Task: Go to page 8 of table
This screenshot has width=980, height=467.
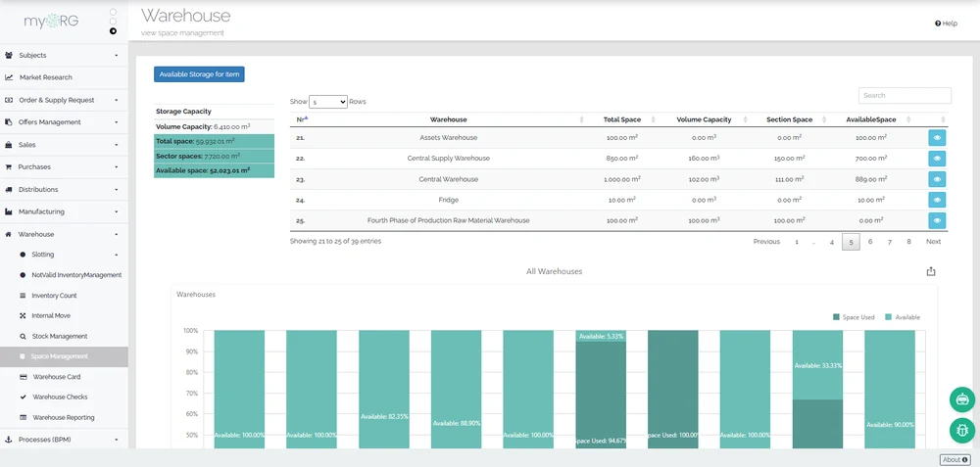Action: [x=908, y=242]
